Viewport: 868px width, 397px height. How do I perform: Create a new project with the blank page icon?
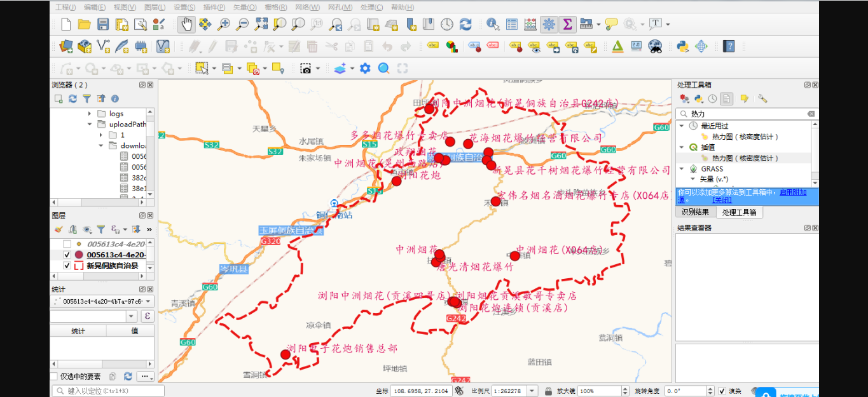click(x=65, y=25)
